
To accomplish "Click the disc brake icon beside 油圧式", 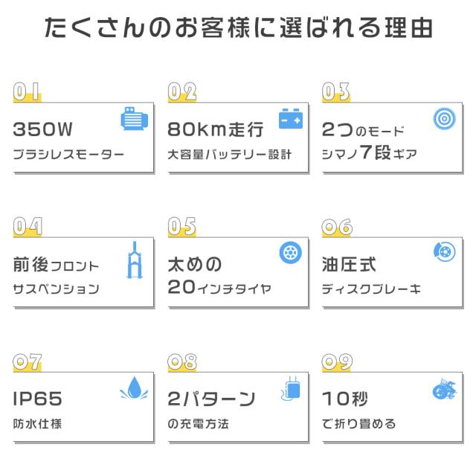I will (x=444, y=252).
